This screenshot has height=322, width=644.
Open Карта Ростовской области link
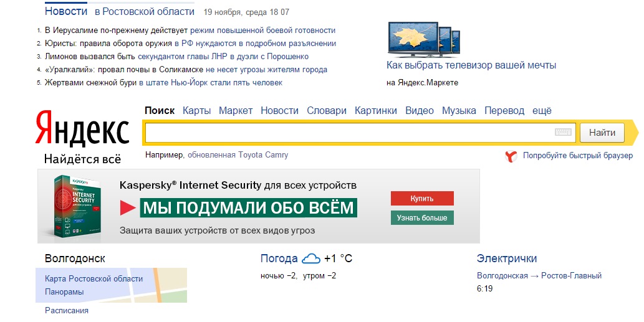click(94, 278)
